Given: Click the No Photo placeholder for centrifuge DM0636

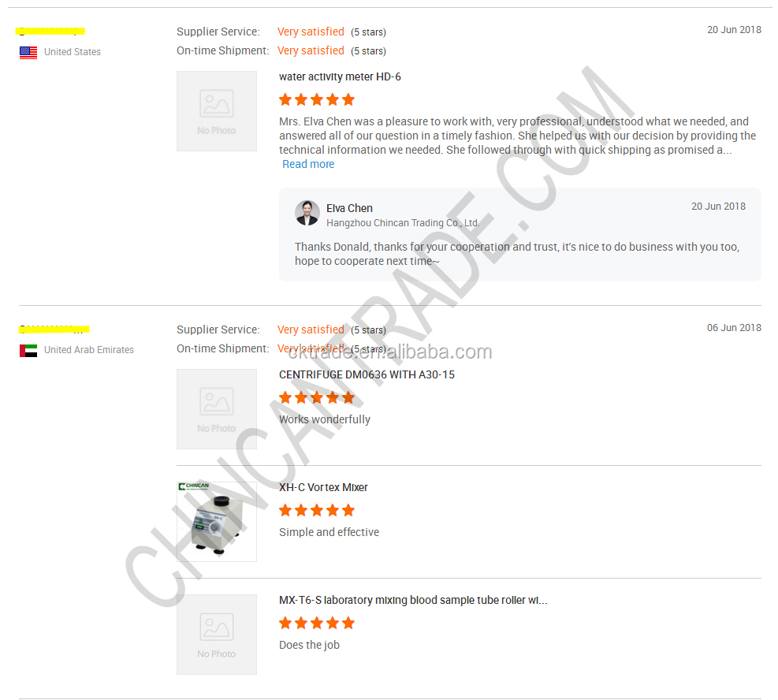Looking at the screenshot, I should (217, 409).
